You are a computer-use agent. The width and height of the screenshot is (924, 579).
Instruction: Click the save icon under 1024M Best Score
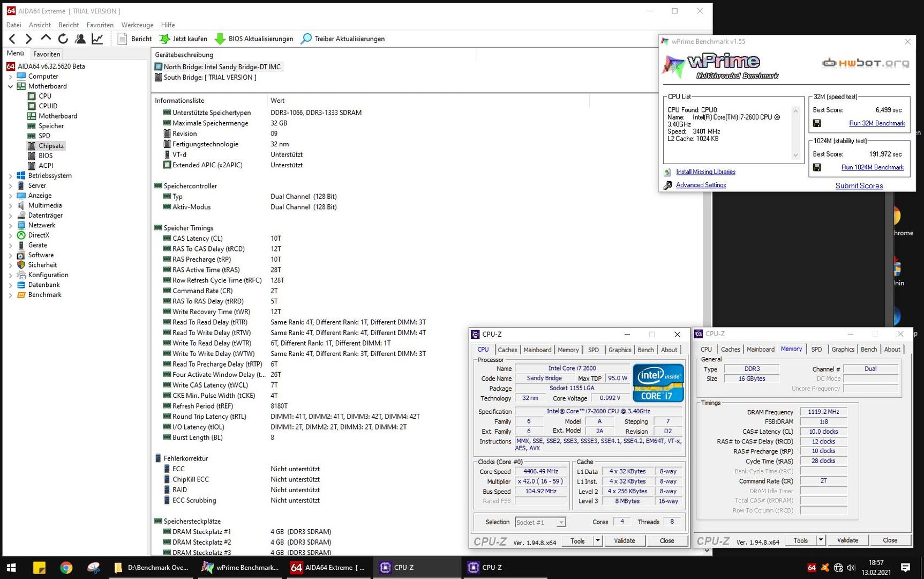click(x=817, y=167)
